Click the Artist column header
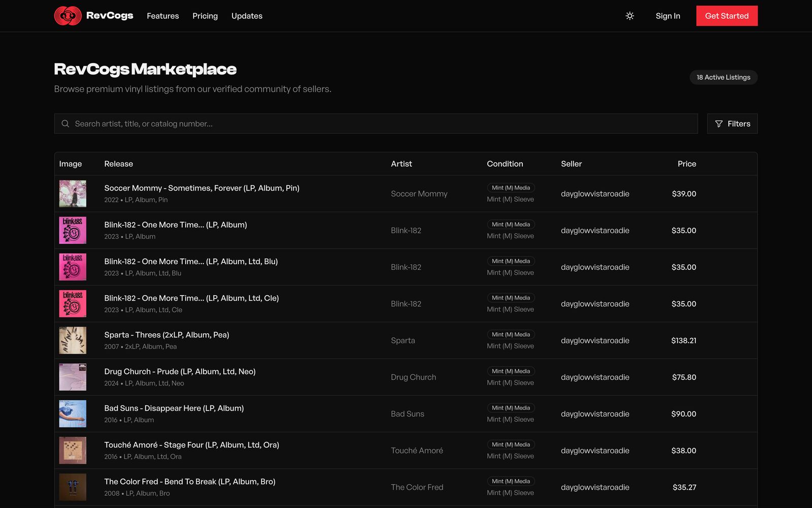This screenshot has width=812, height=508. click(x=401, y=164)
